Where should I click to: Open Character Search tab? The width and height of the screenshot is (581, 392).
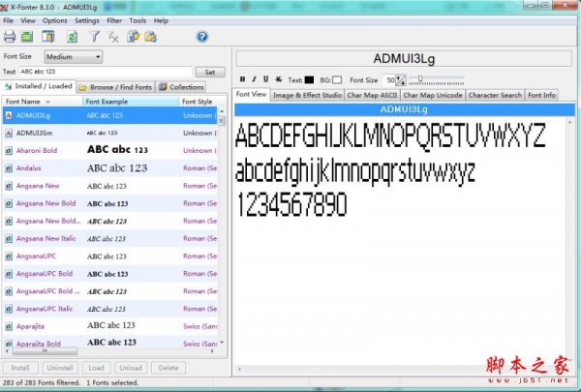tap(495, 95)
